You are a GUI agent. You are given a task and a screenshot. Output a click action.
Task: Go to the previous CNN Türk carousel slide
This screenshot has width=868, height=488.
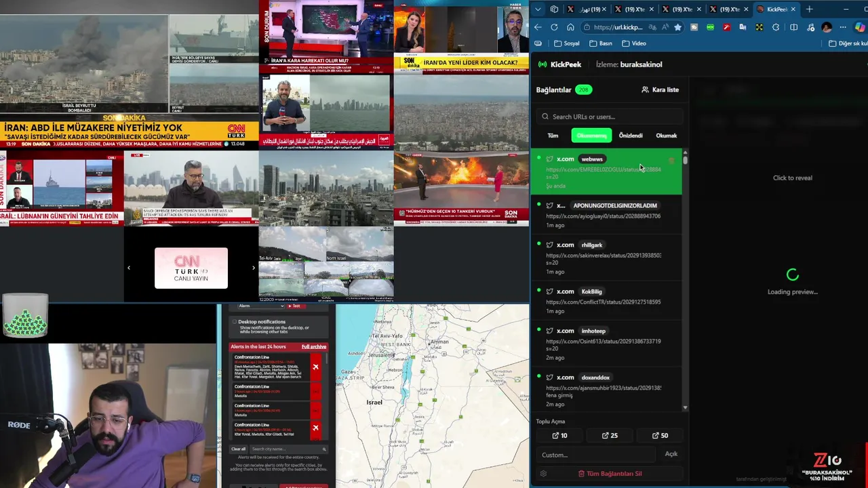click(x=129, y=268)
